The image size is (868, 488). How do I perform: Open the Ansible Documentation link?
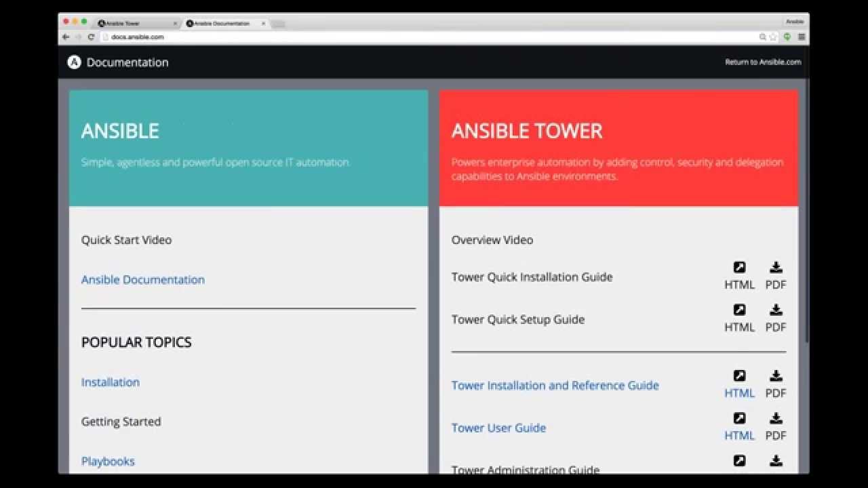143,280
